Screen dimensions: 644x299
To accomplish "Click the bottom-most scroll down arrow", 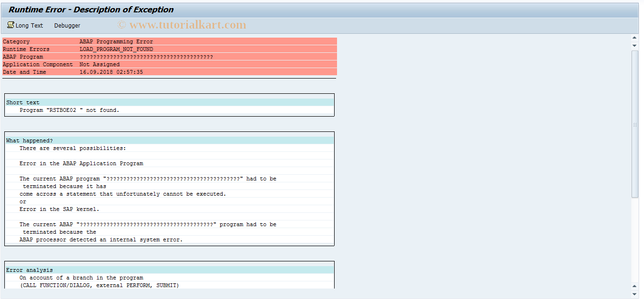I will point(634,294).
